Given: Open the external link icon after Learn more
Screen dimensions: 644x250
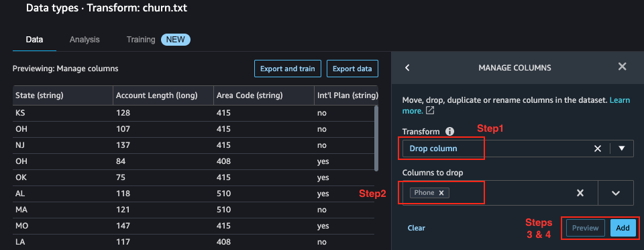Looking at the screenshot, I should 430,111.
